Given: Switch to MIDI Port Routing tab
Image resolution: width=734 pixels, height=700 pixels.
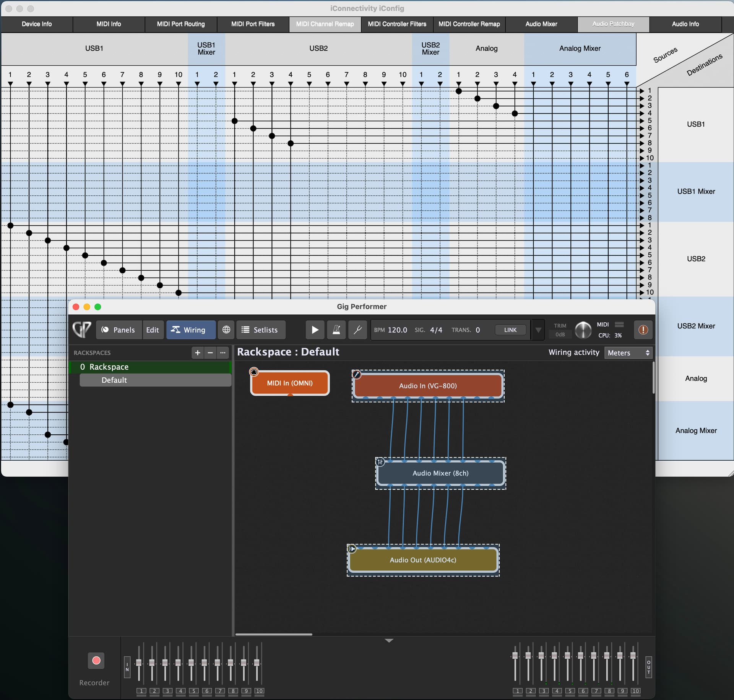Looking at the screenshot, I should point(181,24).
